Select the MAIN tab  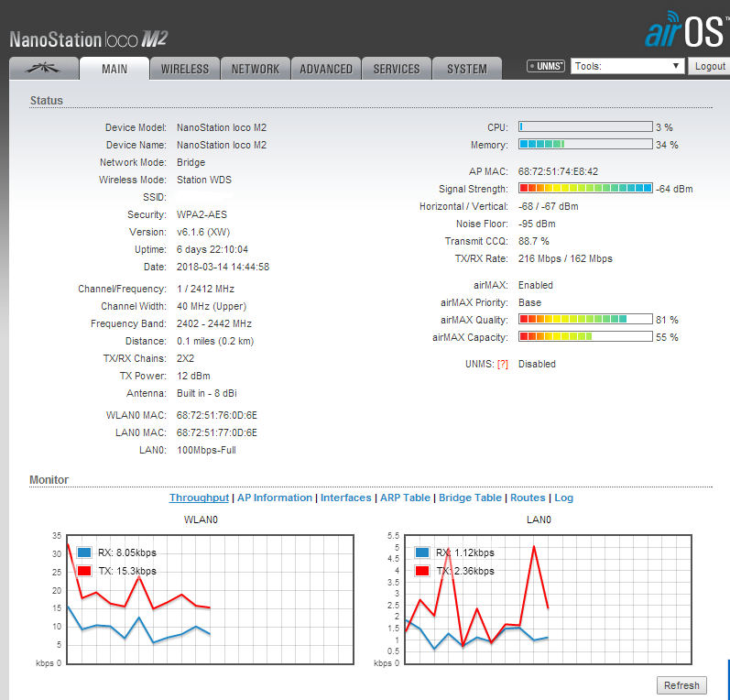click(x=114, y=69)
